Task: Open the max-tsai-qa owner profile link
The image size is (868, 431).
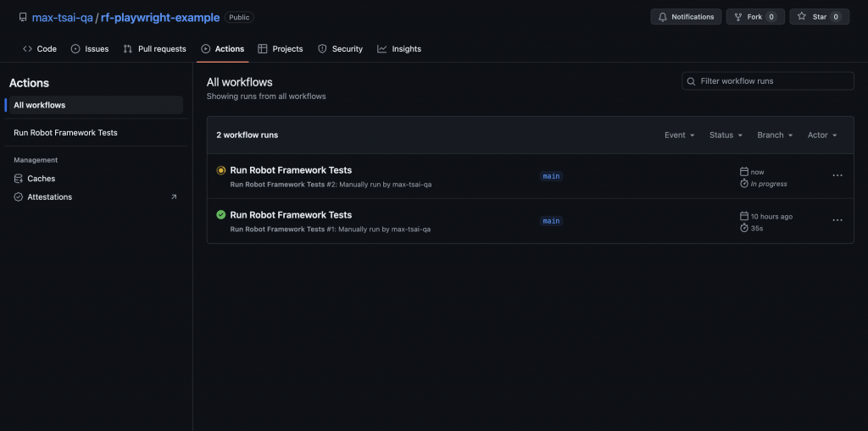Action: point(62,17)
